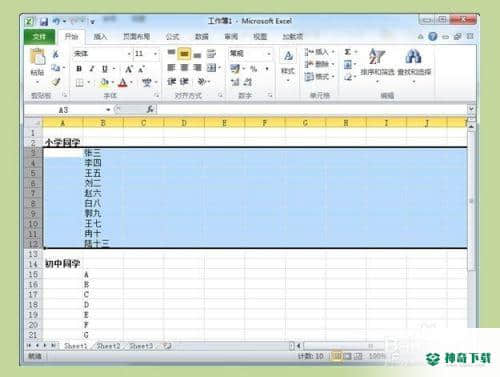Open Find and Select binoculars icon
Viewport: 500px width, 377px height.
(413, 56)
